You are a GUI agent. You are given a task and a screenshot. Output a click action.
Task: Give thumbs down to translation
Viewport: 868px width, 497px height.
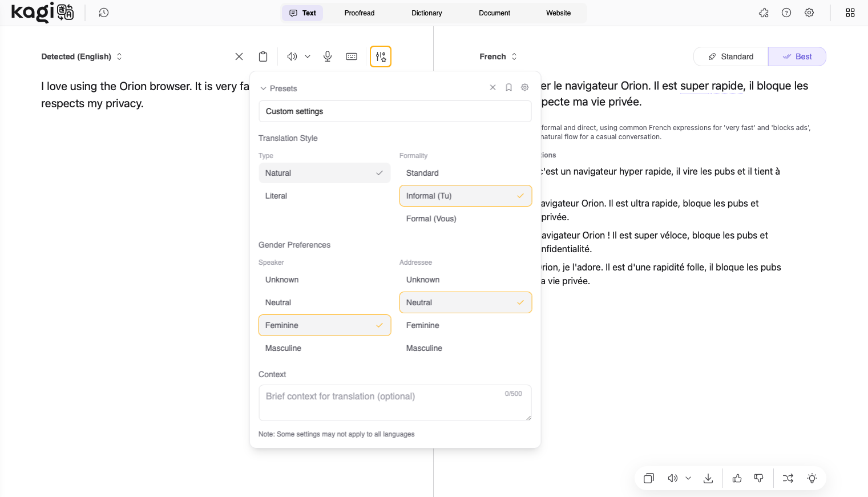(x=759, y=478)
